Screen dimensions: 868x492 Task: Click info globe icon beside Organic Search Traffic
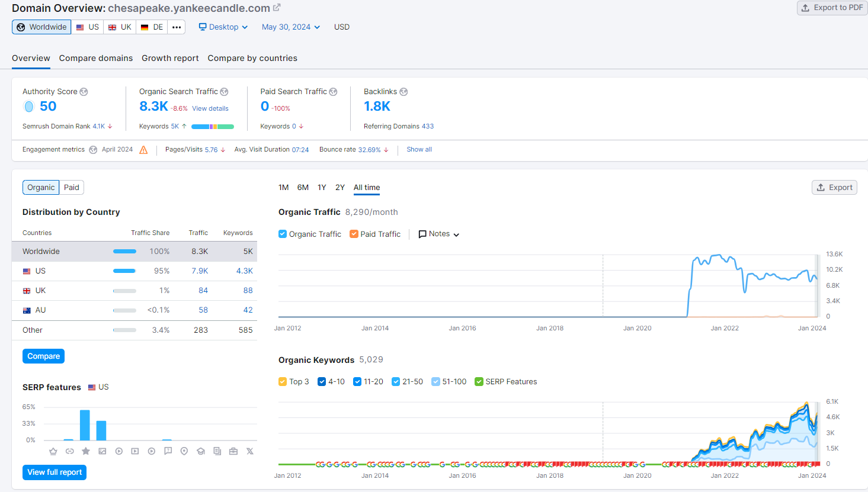pyautogui.click(x=224, y=92)
